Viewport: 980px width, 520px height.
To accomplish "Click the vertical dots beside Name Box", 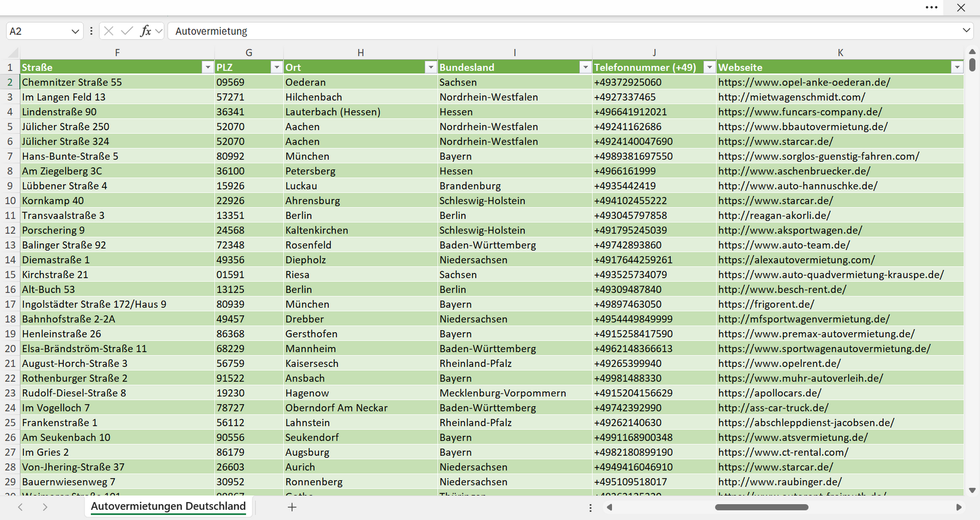I will click(91, 31).
